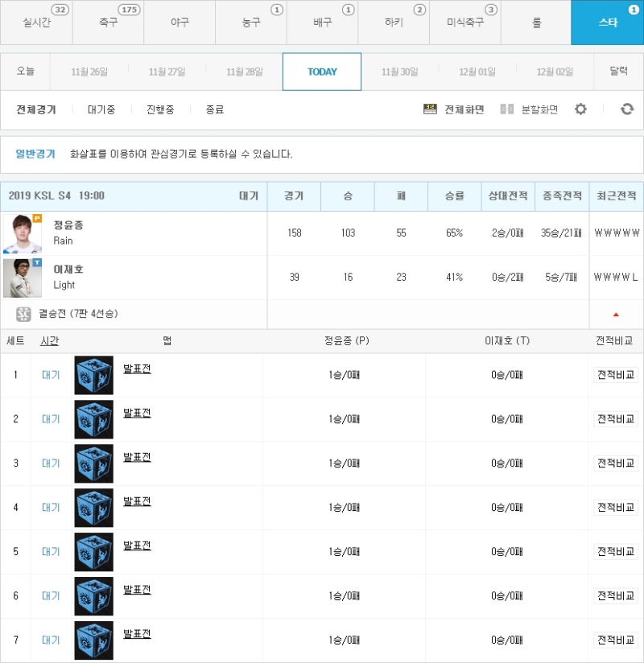Select the 11월 28일 date
Viewport: 644px width, 663px height.
(x=245, y=72)
